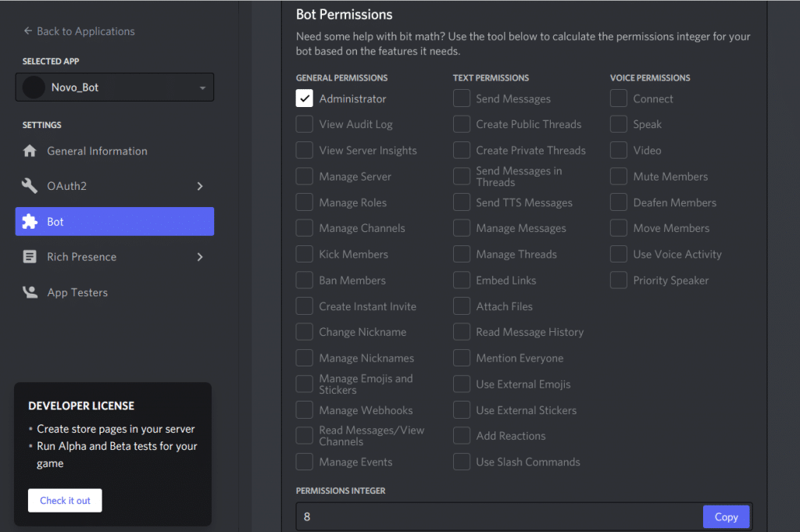Click the Novo_Bot avatar circle

[x=34, y=87]
